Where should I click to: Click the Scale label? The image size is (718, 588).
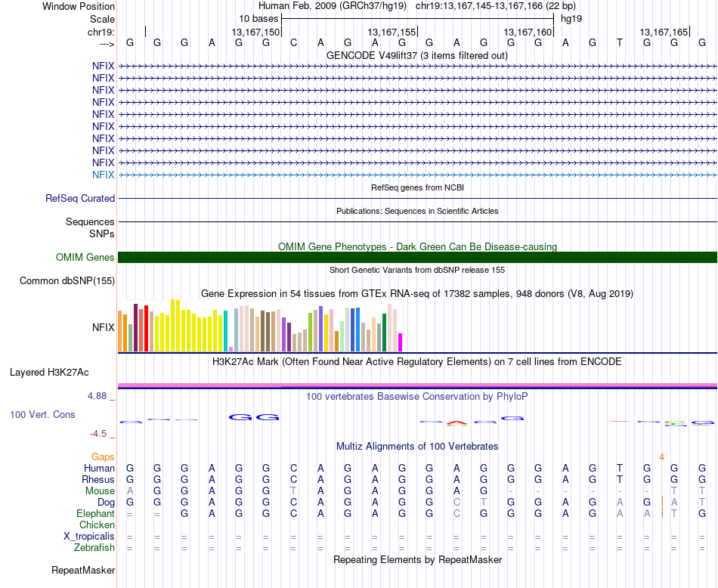pyautogui.click(x=102, y=19)
